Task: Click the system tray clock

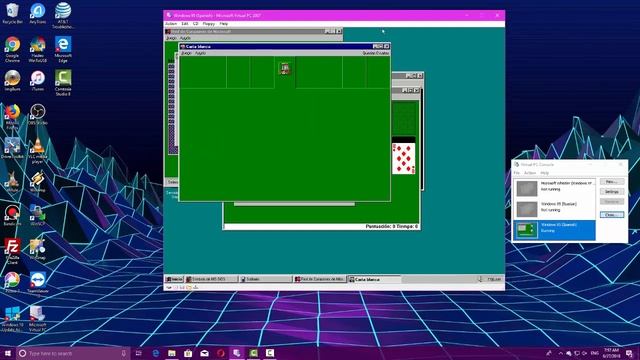Action: (x=611, y=353)
